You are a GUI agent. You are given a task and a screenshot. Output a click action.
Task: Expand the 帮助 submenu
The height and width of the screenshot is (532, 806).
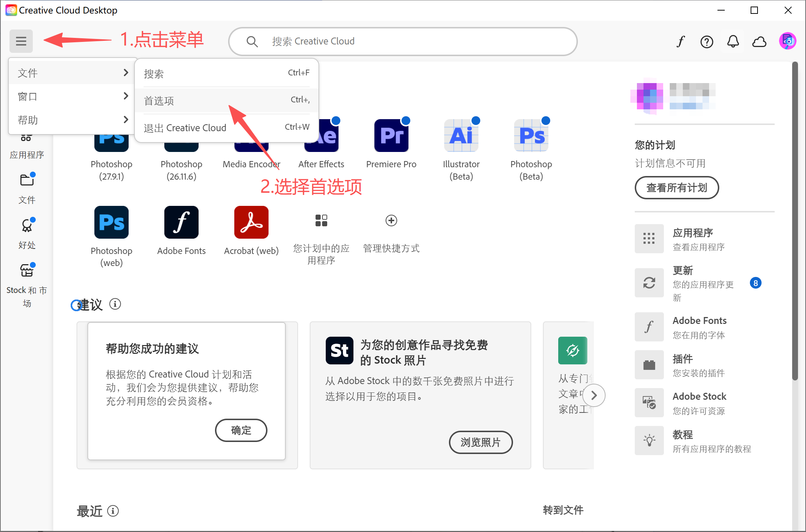click(x=73, y=120)
